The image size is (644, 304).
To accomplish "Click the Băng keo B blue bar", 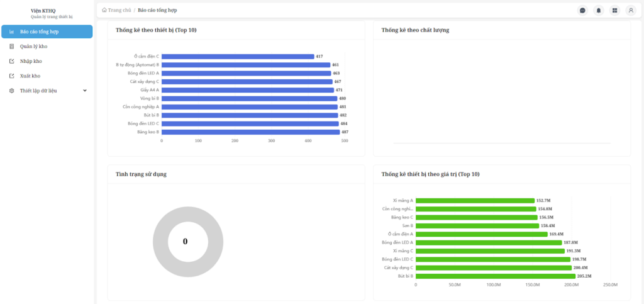I will [x=250, y=132].
